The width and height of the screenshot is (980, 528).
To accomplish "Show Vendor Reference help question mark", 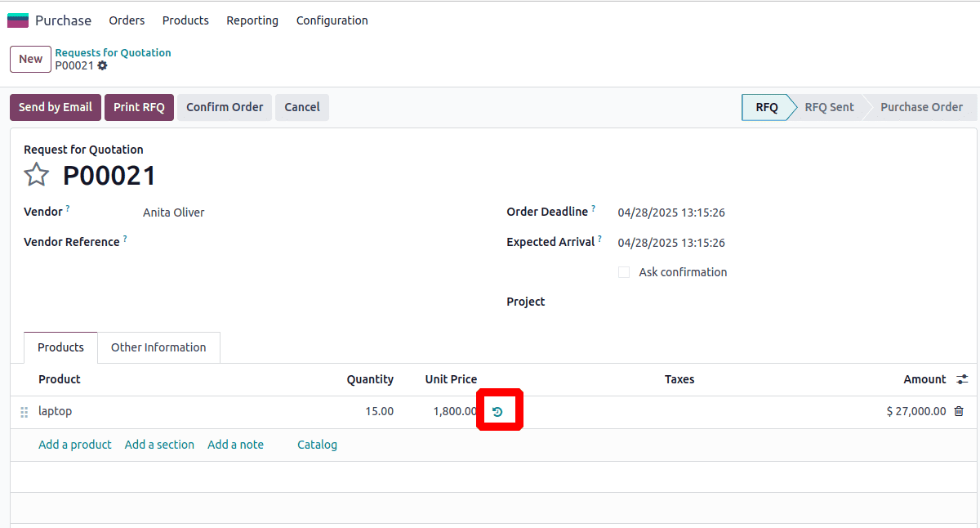I will [125, 239].
